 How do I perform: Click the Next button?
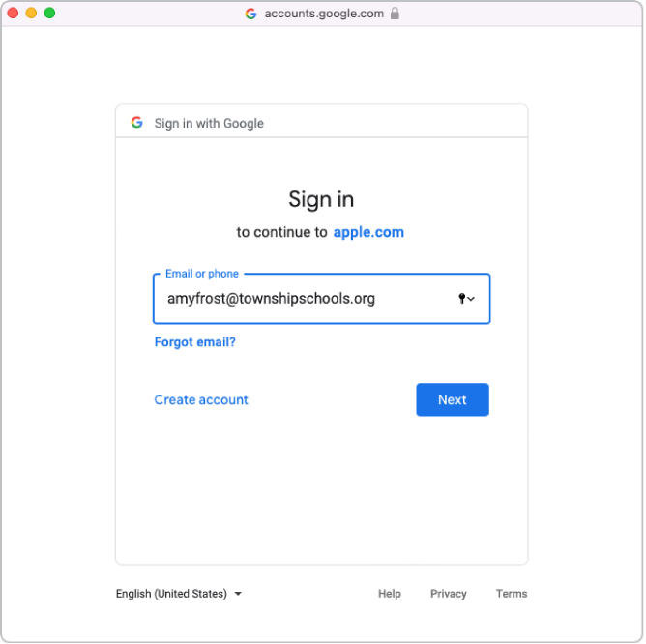point(452,399)
